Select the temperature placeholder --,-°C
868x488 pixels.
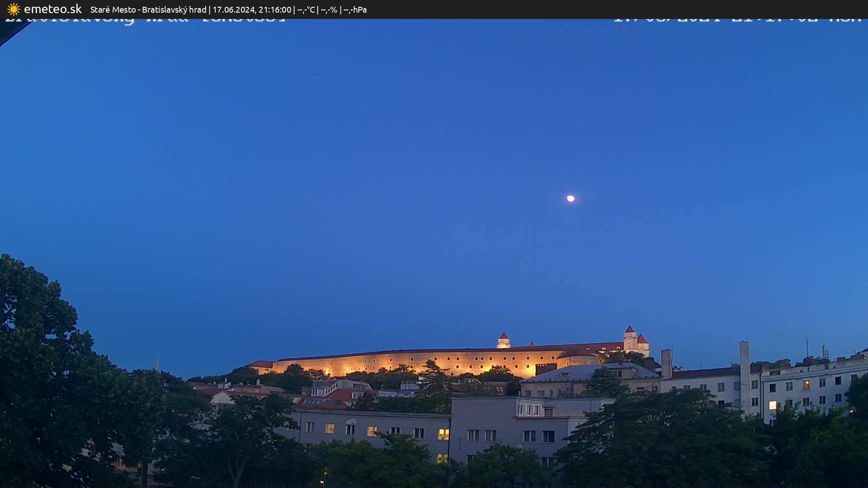(306, 9)
